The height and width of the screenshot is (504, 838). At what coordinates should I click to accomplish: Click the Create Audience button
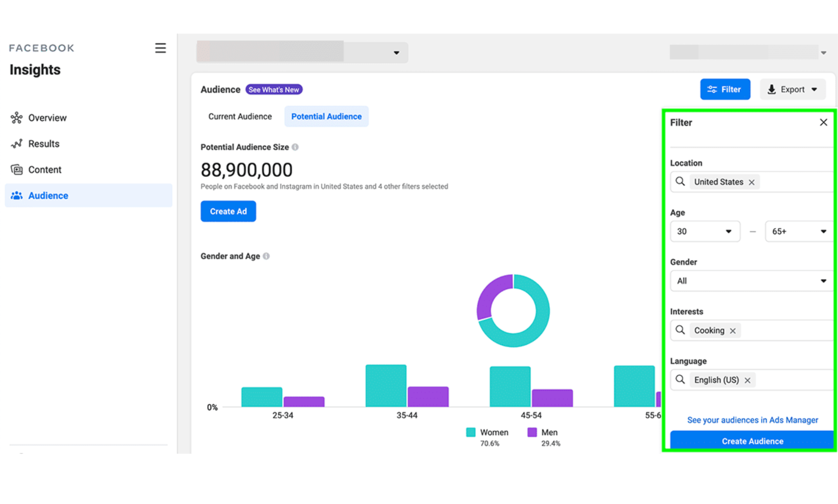(x=752, y=441)
